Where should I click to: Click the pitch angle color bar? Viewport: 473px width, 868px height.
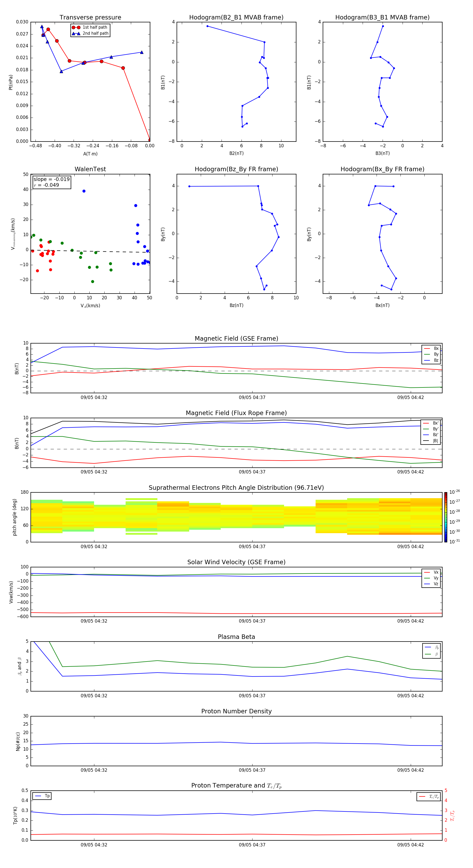coord(446,517)
